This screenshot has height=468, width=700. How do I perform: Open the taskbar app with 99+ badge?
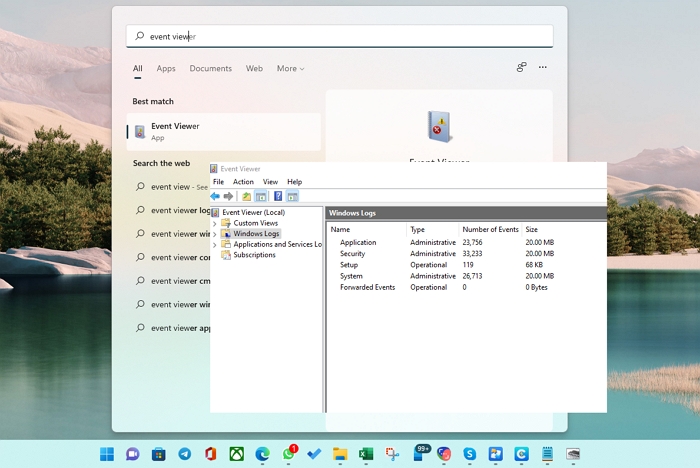(x=420, y=453)
